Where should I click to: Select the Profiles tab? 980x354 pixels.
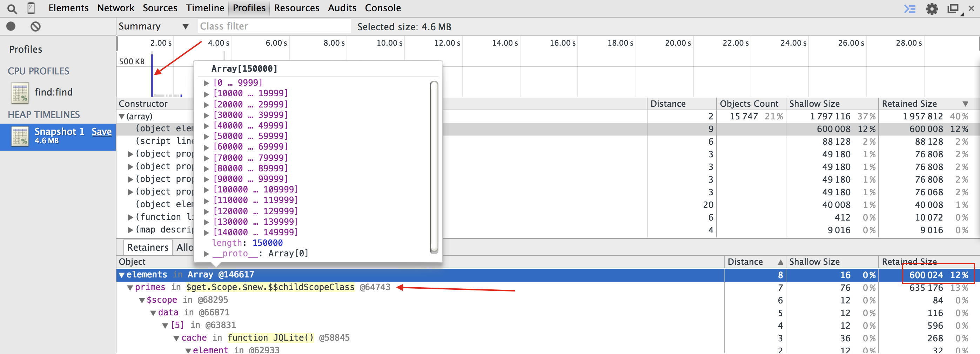tap(249, 8)
